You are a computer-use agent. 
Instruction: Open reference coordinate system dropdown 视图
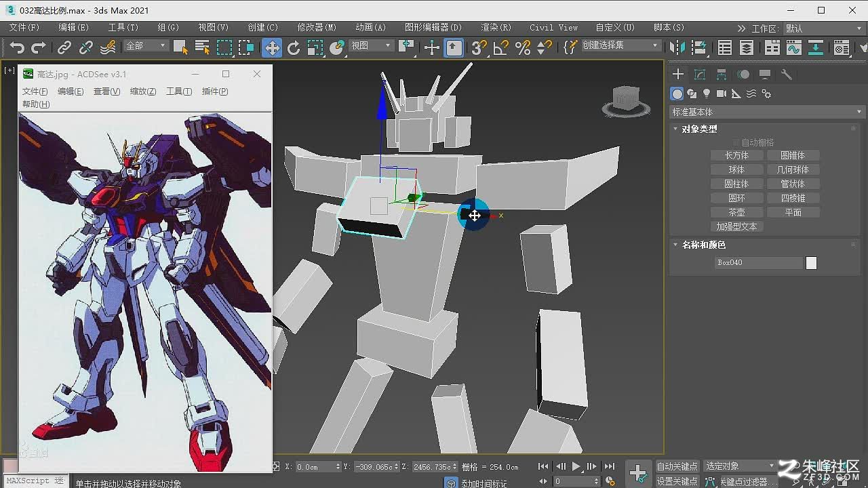coord(371,45)
